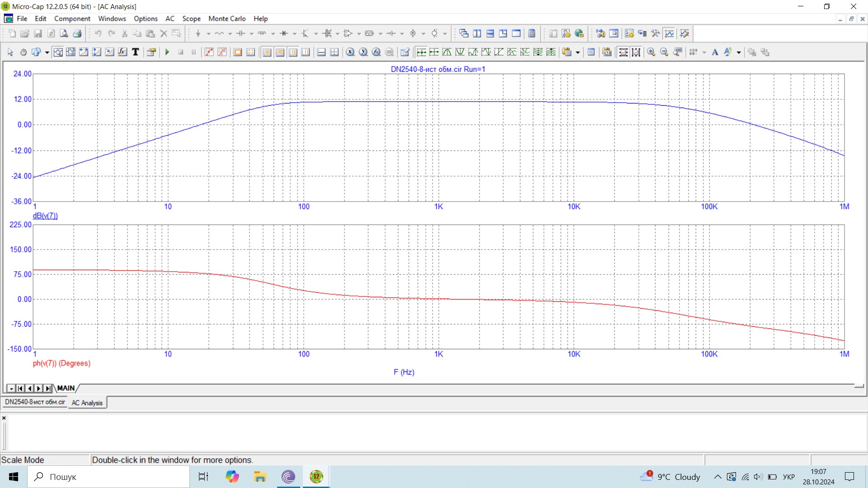The image size is (868, 488).
Task: Select the Text mode T icon
Action: point(135,52)
